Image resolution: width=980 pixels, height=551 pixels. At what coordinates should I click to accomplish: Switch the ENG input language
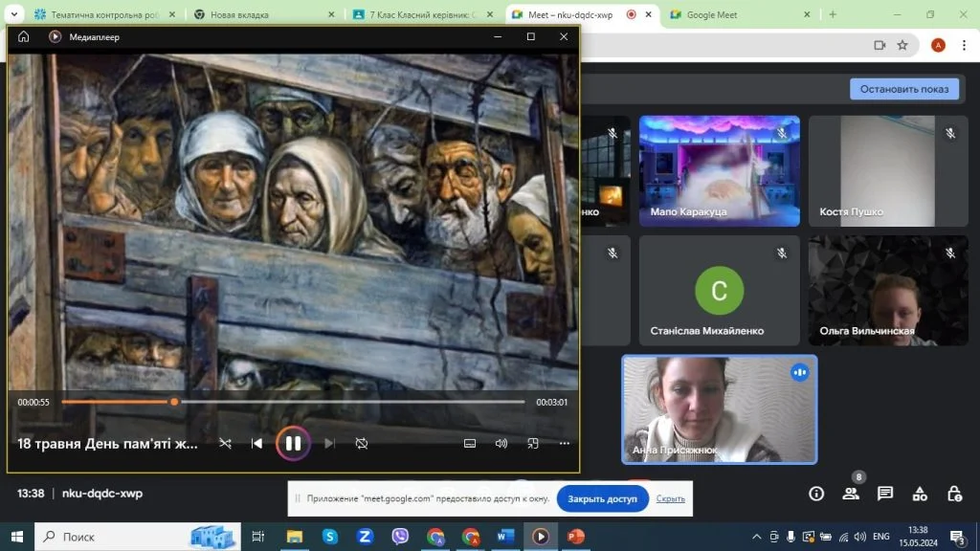[x=881, y=537]
